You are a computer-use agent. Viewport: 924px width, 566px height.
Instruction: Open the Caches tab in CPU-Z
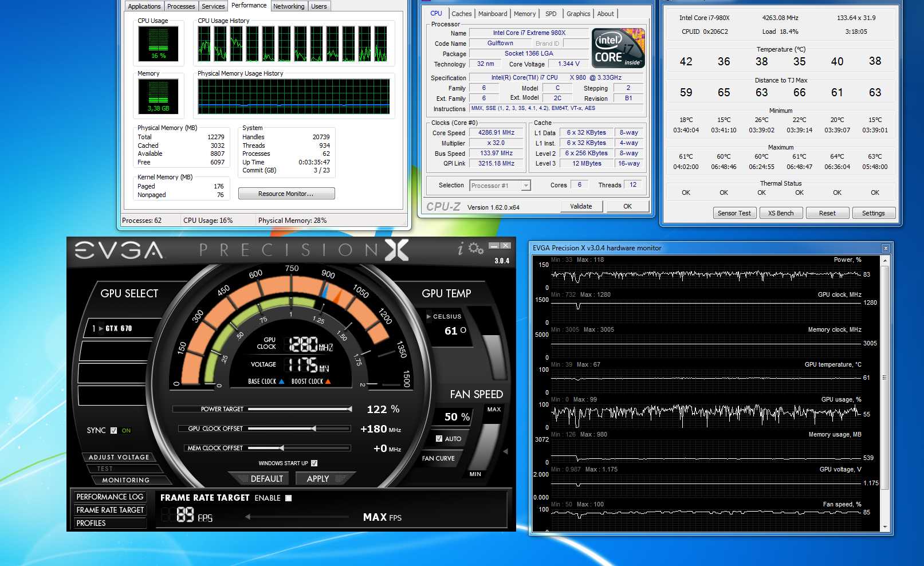pos(462,14)
